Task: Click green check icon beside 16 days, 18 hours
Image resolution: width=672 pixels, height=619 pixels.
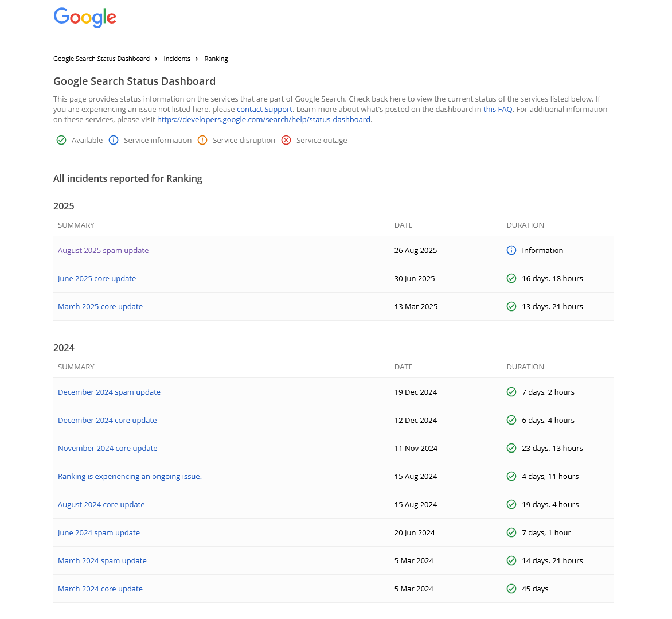Action: pos(511,278)
